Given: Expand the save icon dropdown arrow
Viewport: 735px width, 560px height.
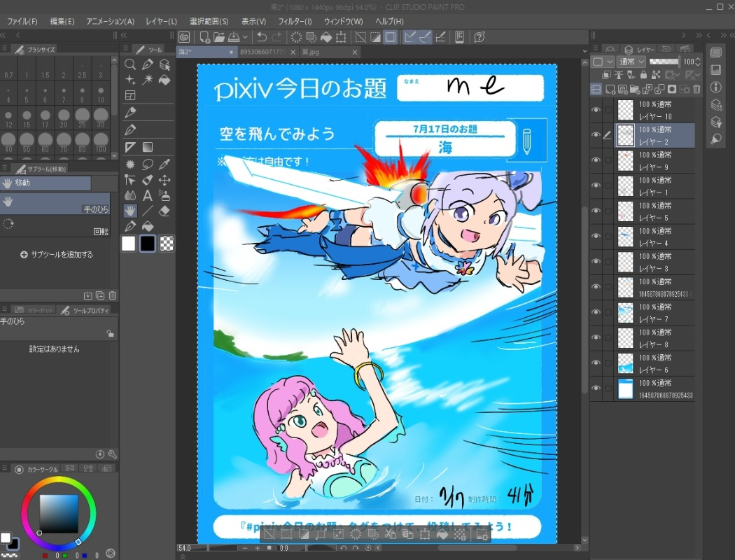Looking at the screenshot, I should tap(245, 37).
